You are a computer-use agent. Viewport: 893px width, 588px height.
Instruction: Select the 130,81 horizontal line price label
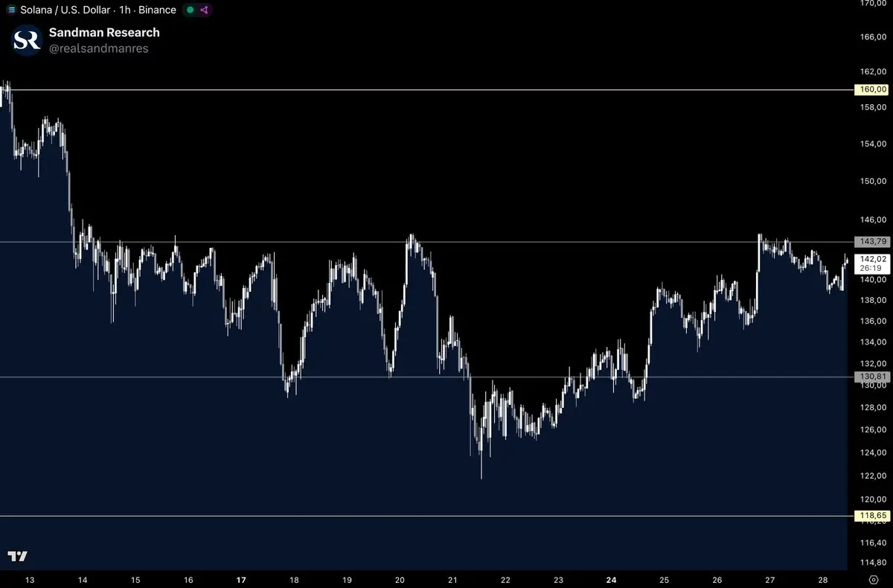point(873,377)
